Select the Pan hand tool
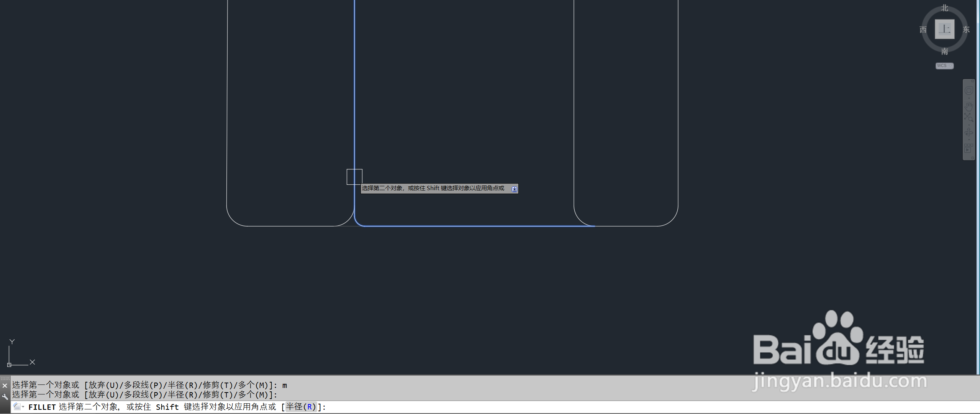The width and height of the screenshot is (980, 414). tap(969, 107)
